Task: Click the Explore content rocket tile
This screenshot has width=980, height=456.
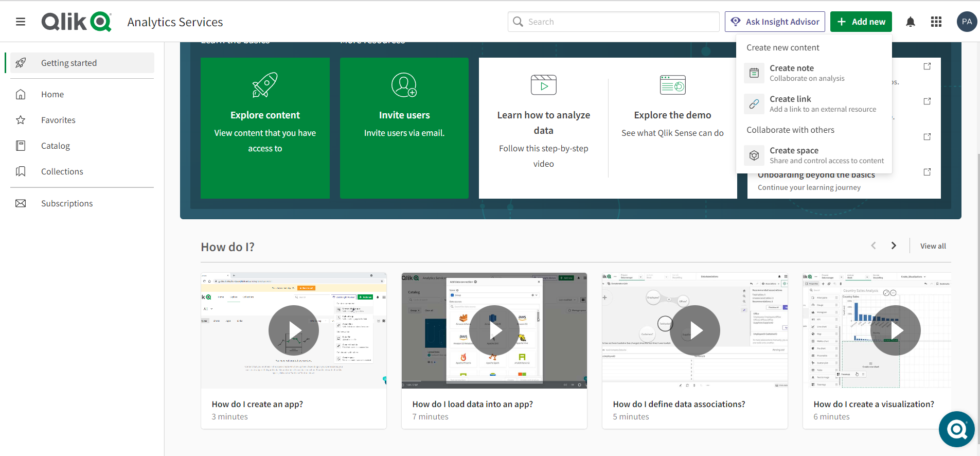Action: (x=265, y=128)
